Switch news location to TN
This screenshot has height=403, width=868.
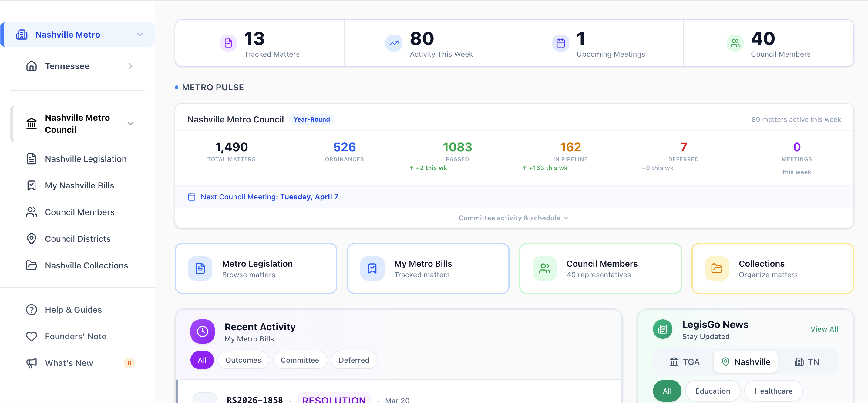click(808, 362)
